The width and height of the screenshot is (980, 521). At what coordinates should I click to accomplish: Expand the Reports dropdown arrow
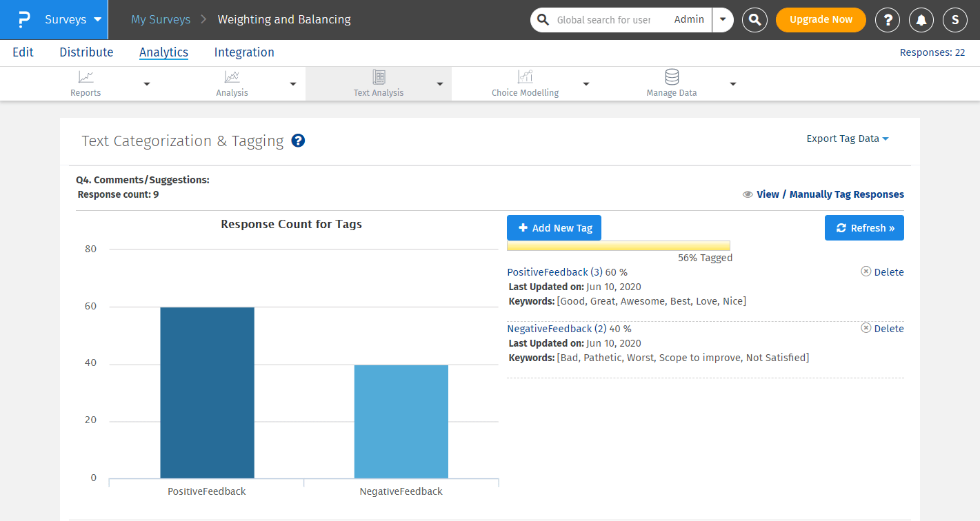point(146,84)
